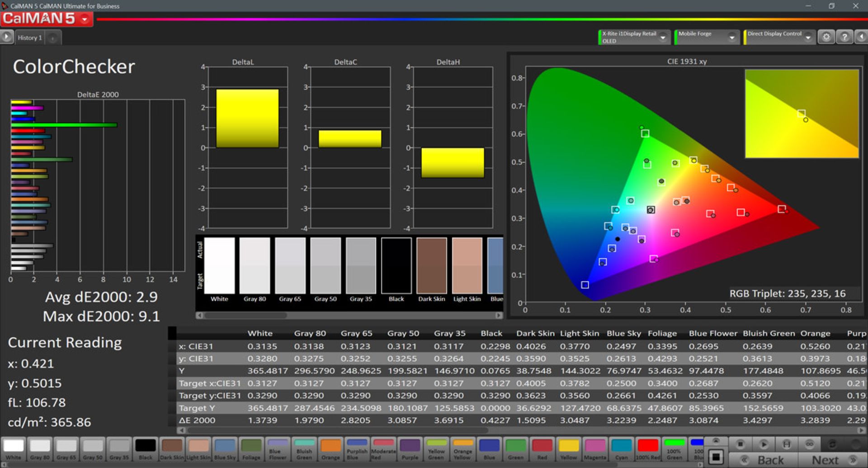Collapse the right side panel arrow
This screenshot has width=868, height=468.
point(861,37)
